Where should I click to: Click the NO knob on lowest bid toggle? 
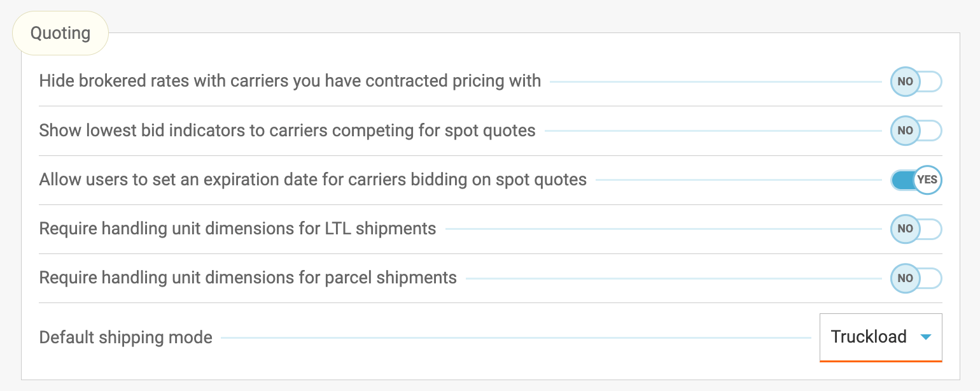coord(905,131)
